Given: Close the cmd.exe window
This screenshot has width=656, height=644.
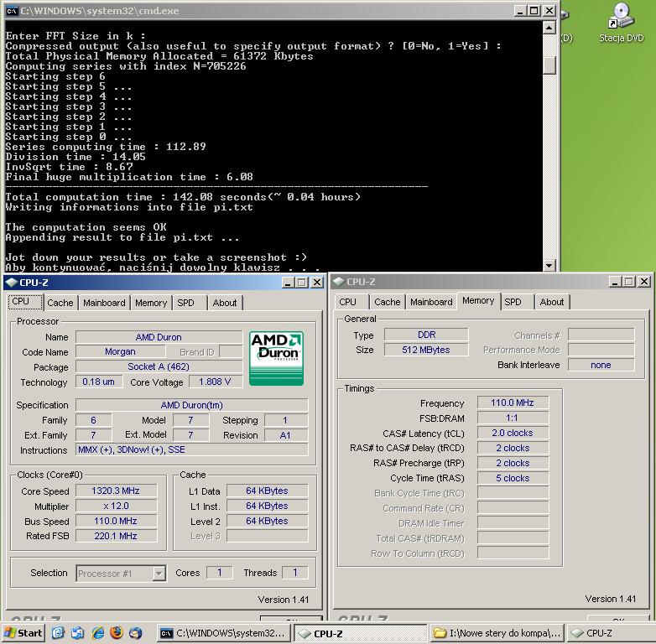Looking at the screenshot, I should pos(549,11).
